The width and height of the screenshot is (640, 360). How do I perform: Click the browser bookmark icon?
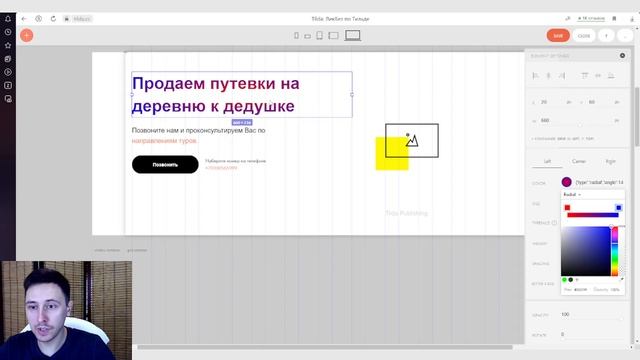(614, 19)
